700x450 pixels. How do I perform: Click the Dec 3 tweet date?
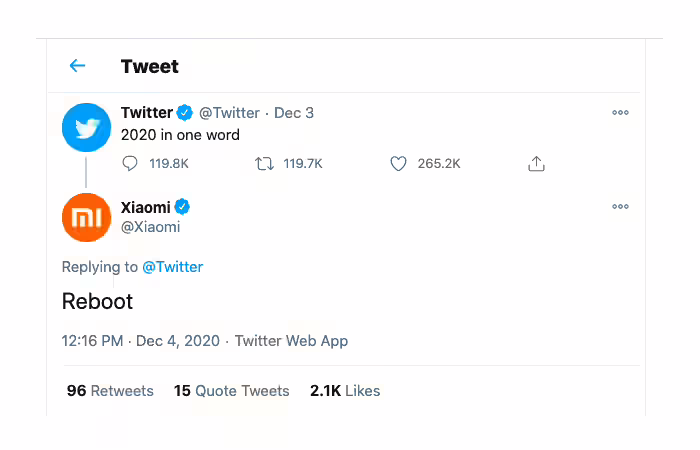point(294,113)
